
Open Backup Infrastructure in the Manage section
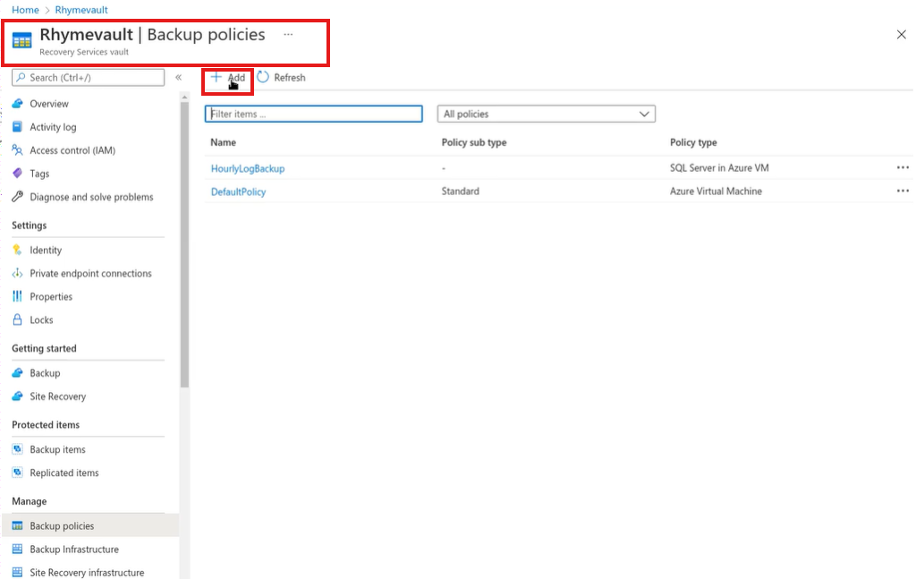click(x=74, y=549)
